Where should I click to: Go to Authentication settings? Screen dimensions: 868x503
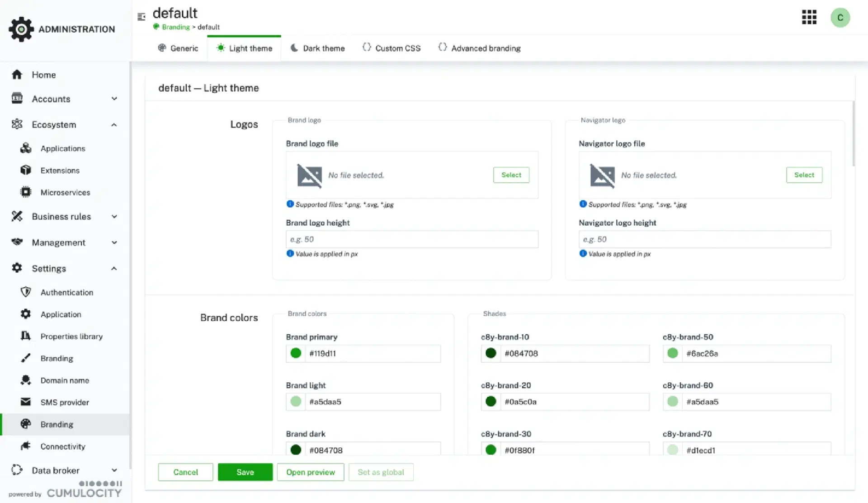click(66, 293)
